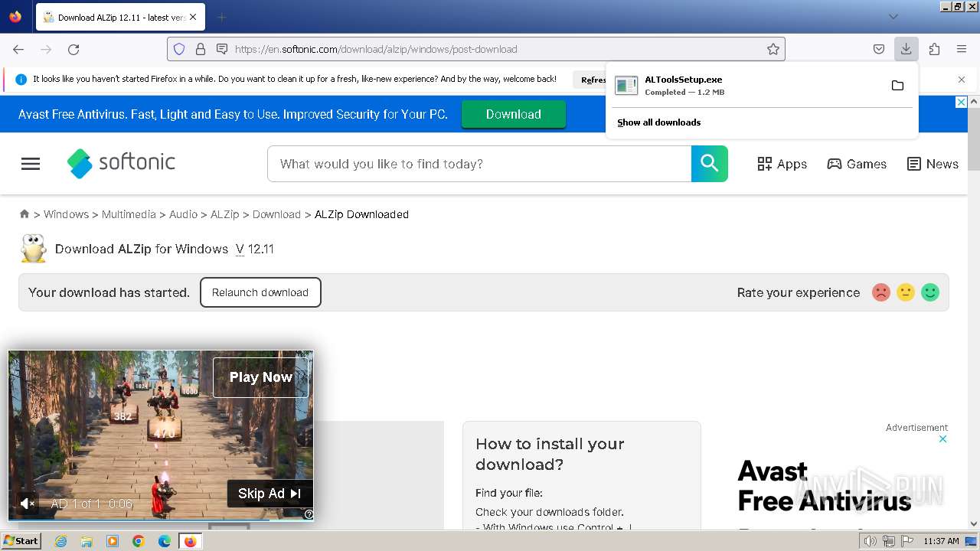Screen dimensions: 980x551
Task: Launch Chrome from taskbar
Action: 139,541
